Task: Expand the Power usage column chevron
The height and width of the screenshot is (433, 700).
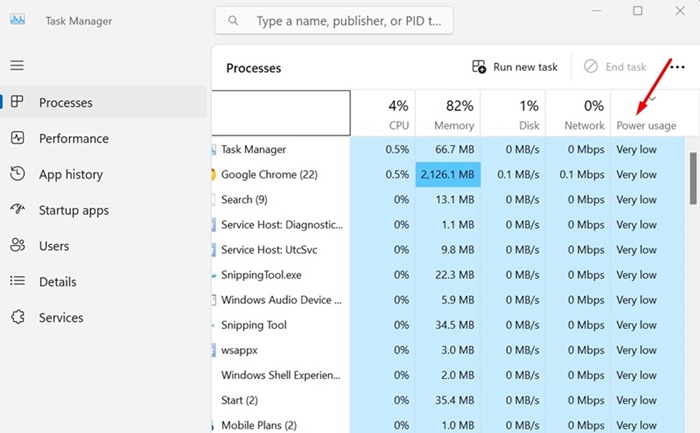Action: 653,98
